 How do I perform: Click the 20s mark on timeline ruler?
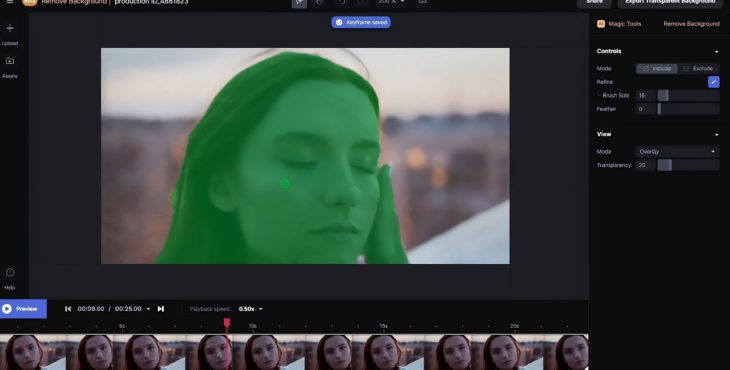coord(514,326)
